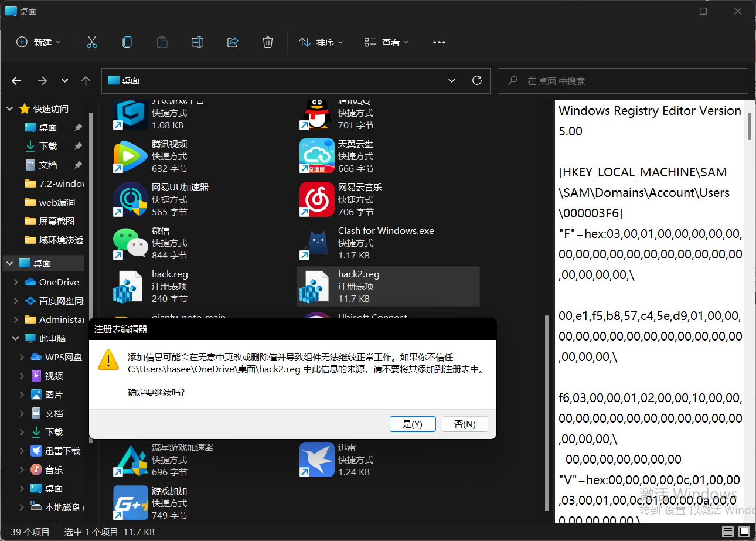
Task: Open the three-dot more options menu
Action: click(x=439, y=42)
